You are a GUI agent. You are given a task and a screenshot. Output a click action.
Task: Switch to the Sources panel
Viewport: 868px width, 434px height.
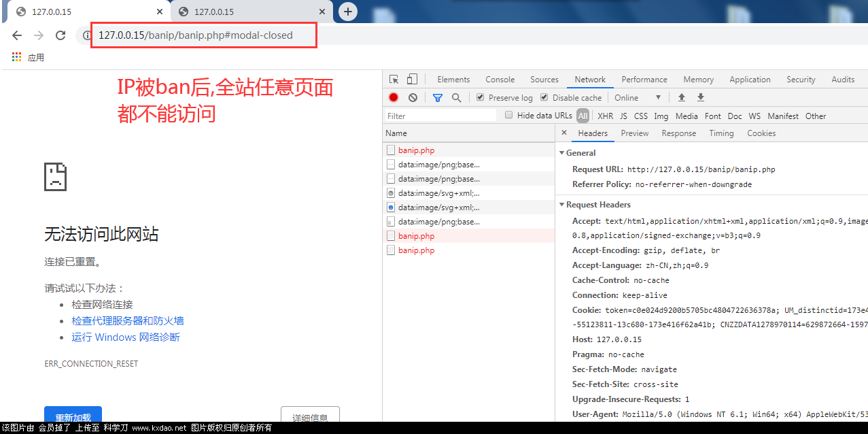coord(544,80)
